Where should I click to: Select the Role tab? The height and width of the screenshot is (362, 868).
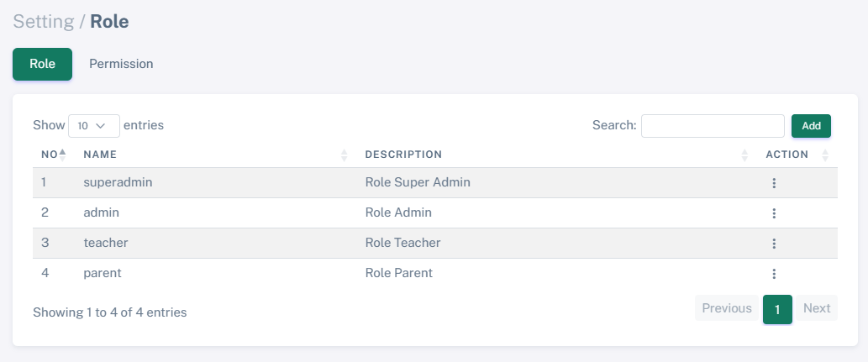coord(42,64)
